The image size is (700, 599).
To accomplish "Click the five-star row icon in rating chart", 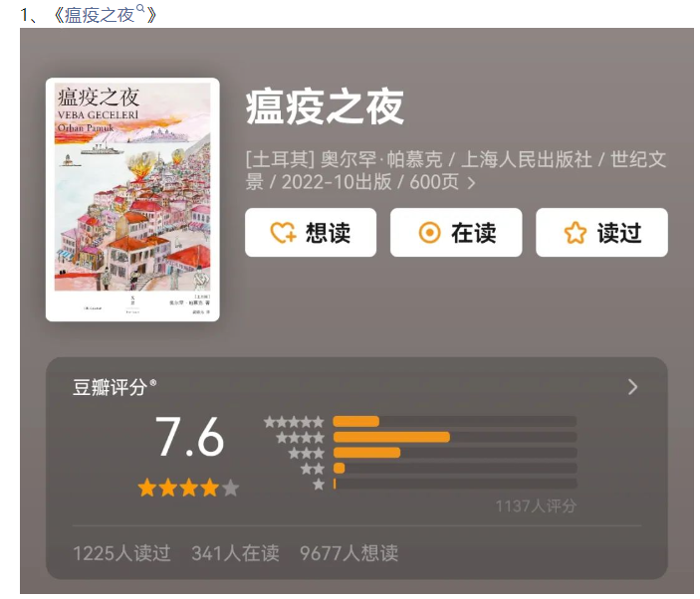I will pyautogui.click(x=294, y=422).
